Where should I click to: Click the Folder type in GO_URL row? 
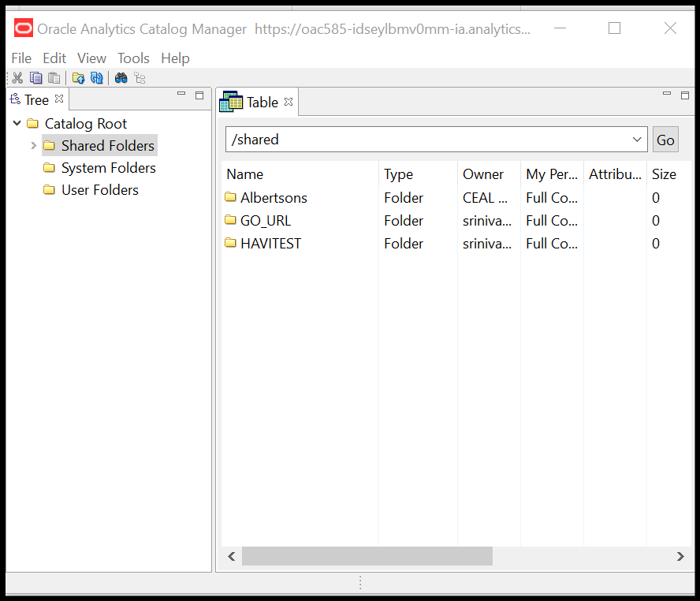tap(404, 221)
